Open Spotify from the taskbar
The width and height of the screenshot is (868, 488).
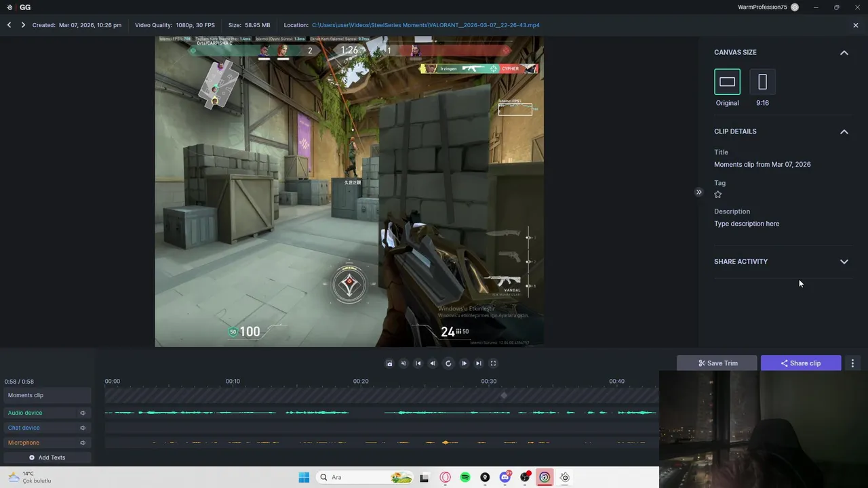tap(465, 477)
